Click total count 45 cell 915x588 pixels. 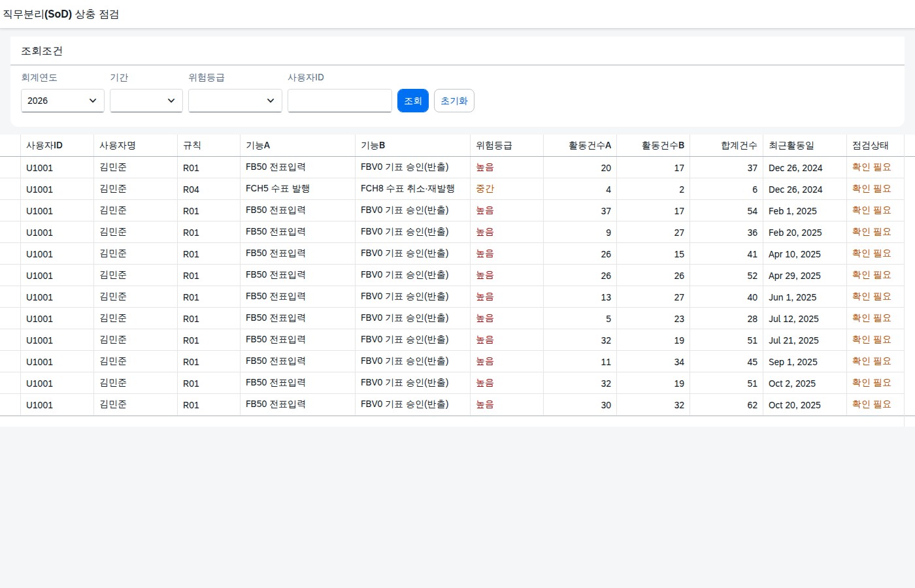pos(727,362)
